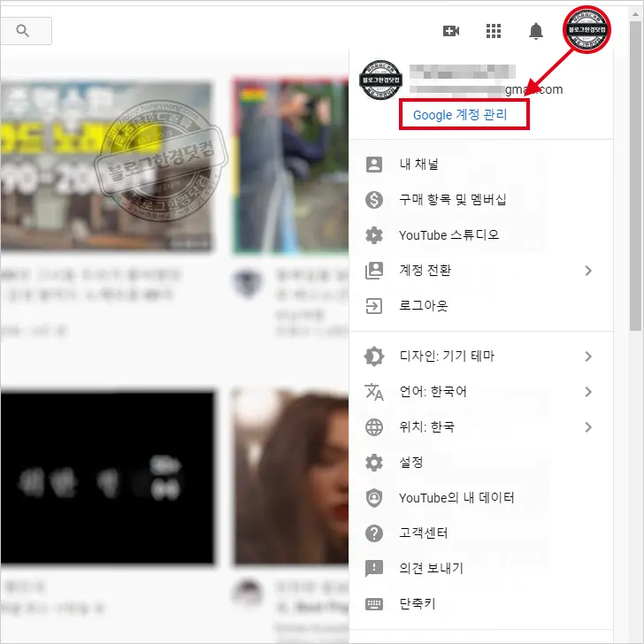
Task: Click the 설정 gear icon
Action: coord(374,463)
